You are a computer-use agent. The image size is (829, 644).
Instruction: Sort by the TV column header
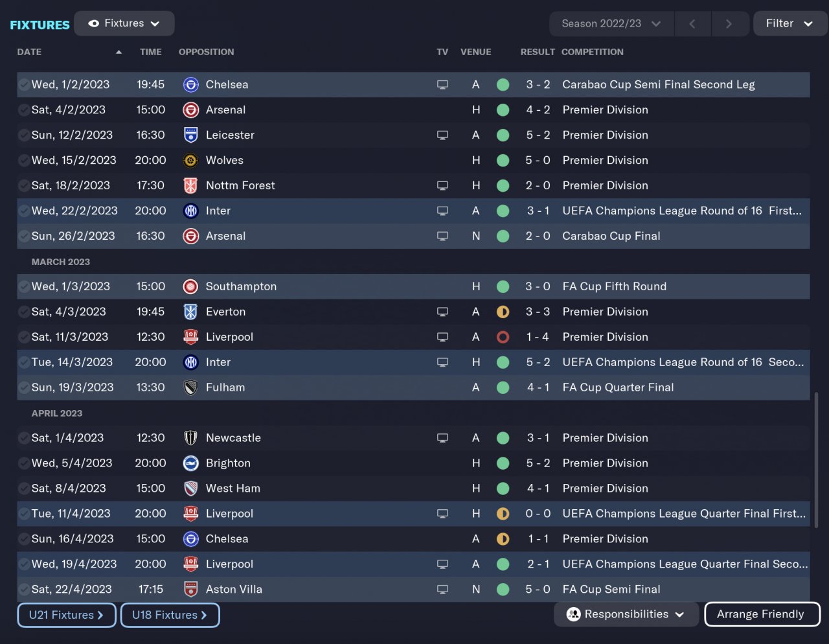(x=442, y=52)
